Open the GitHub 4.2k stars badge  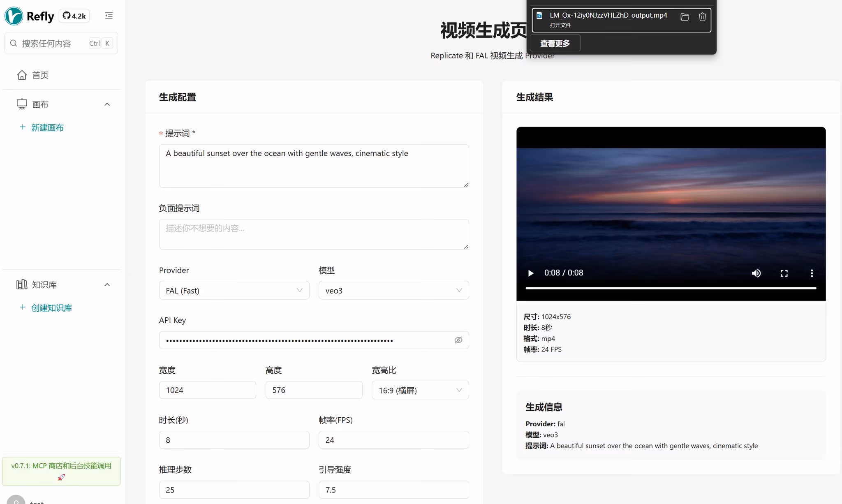(x=74, y=16)
